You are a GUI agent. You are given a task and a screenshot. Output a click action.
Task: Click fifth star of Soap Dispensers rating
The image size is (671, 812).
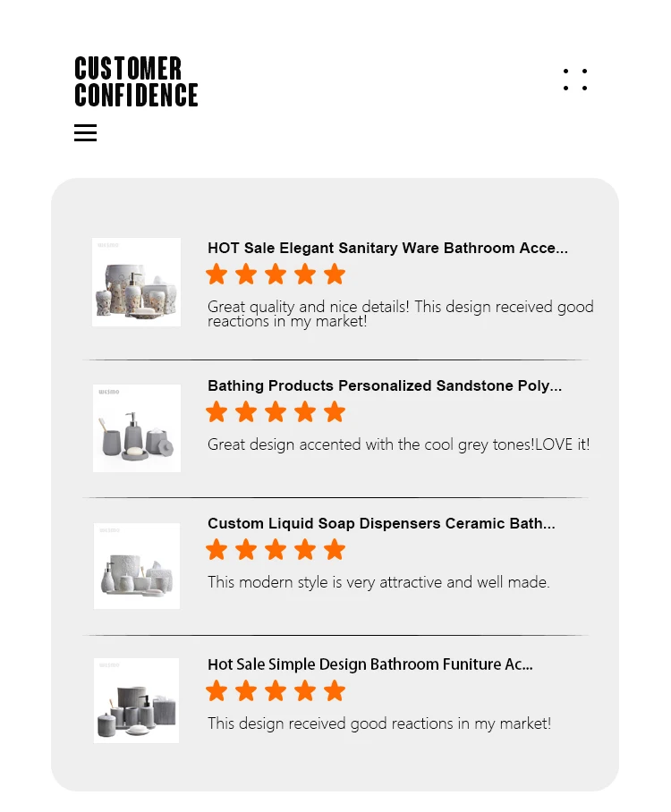click(x=335, y=549)
